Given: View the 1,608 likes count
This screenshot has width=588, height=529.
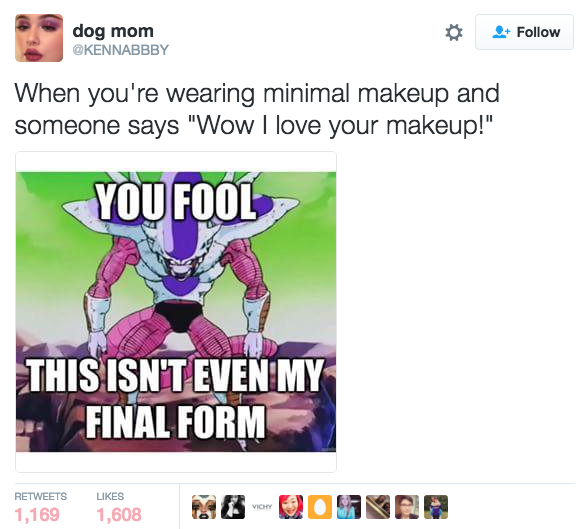Looking at the screenshot, I should pos(119,514).
